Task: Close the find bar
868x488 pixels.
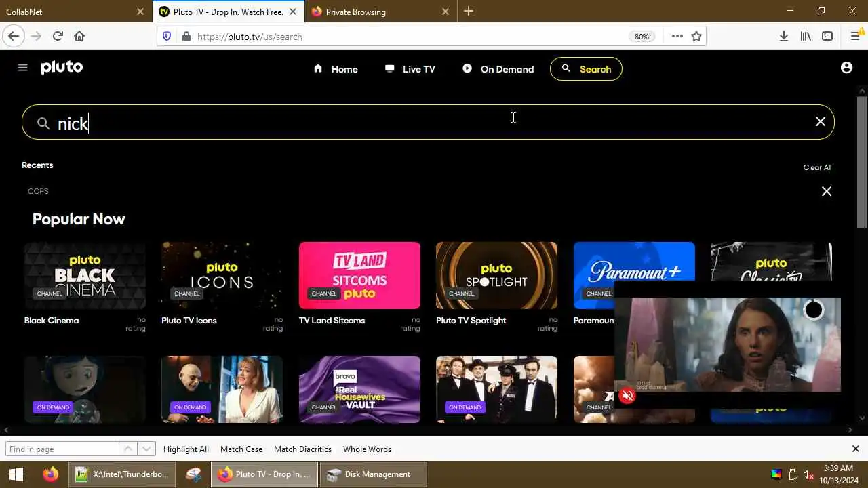Action: pos(856,449)
